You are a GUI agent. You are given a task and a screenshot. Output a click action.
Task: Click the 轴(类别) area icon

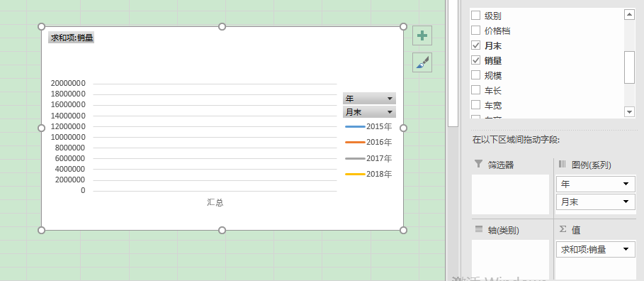click(x=478, y=229)
